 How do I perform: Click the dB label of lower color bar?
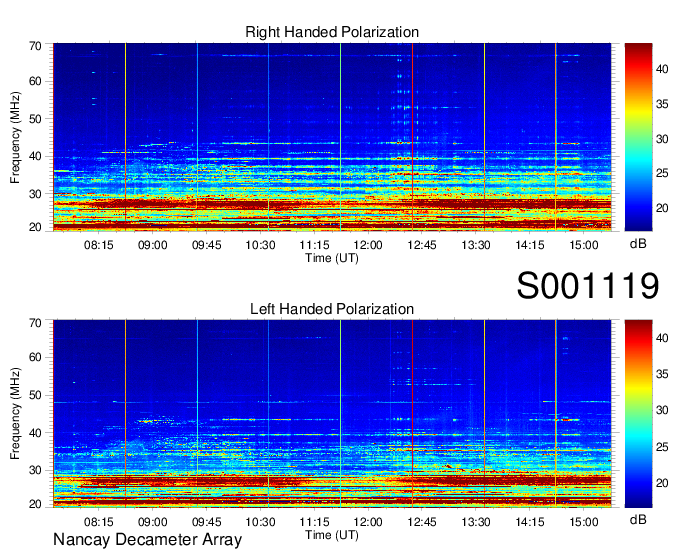pyautogui.click(x=638, y=520)
